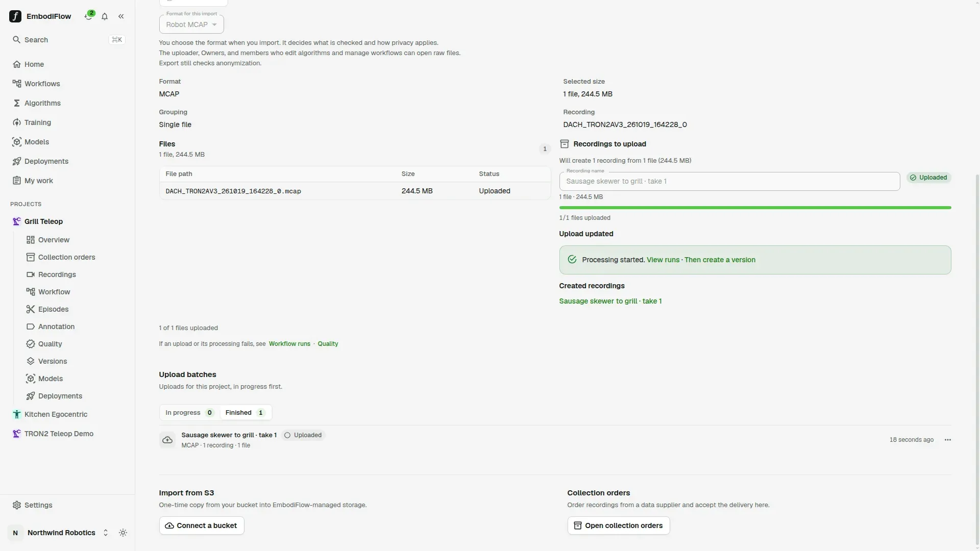The height and width of the screenshot is (551, 980).
Task: Click the Recording name input field
Action: click(x=729, y=181)
